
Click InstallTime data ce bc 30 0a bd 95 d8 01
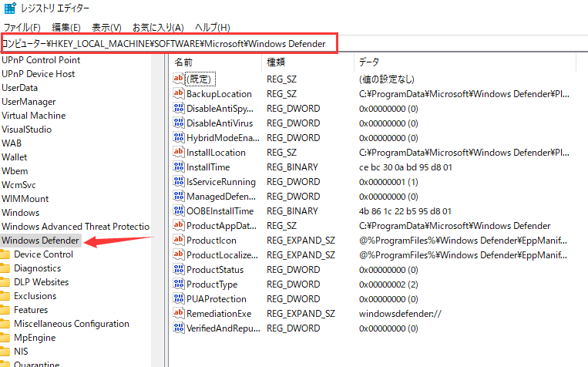[x=405, y=167]
